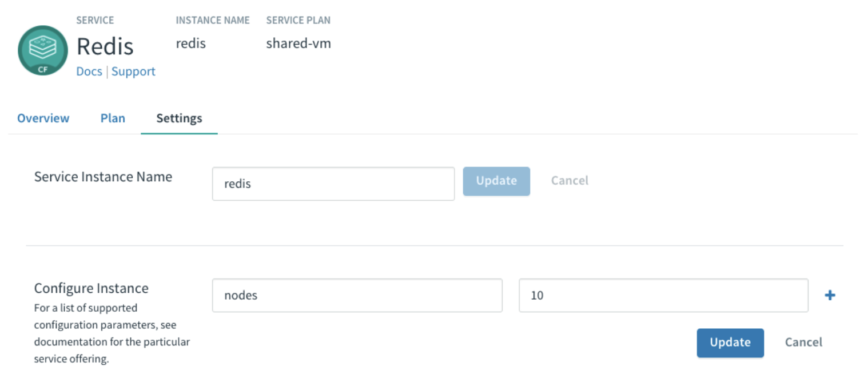
Task: Select the Settings tab
Action: 179,118
